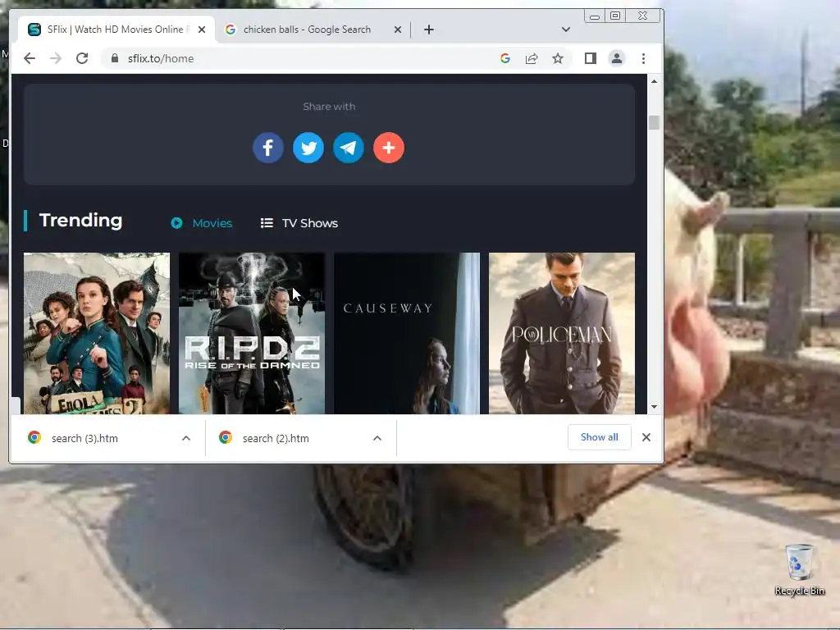This screenshot has width=840, height=630.
Task: Switch to the SFlix tab
Action: click(x=116, y=30)
